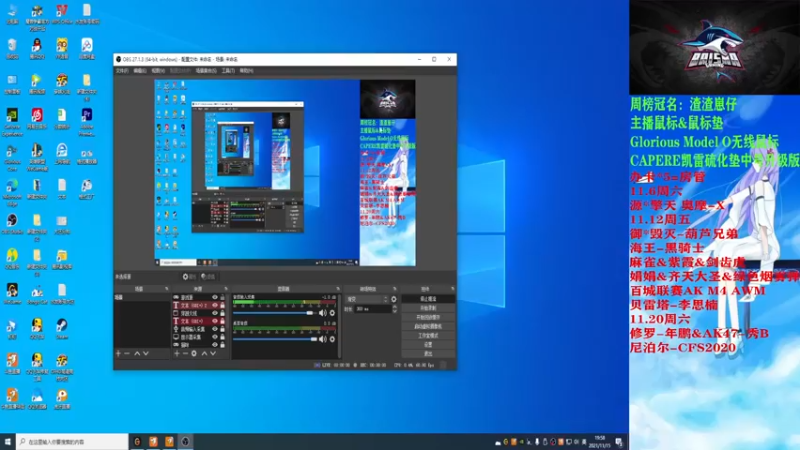Viewport: 800px width, 450px height.
Task: Remove selected scene with the minus icon
Action: pyautogui.click(x=127, y=353)
